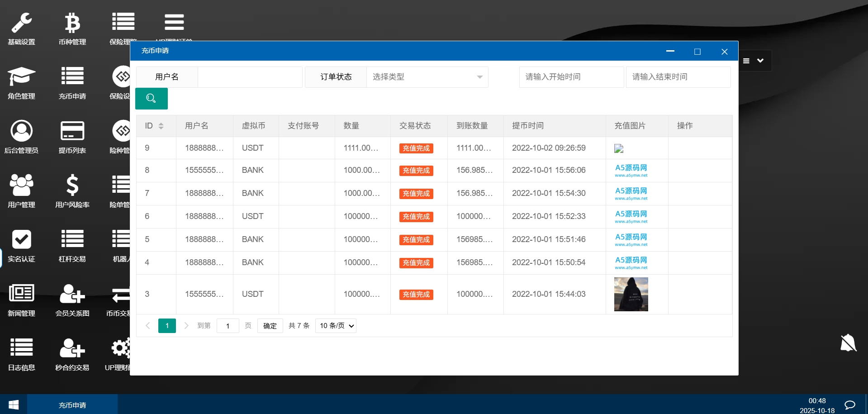The image size is (868, 414).
Task: Click the green search button
Action: coord(152,99)
